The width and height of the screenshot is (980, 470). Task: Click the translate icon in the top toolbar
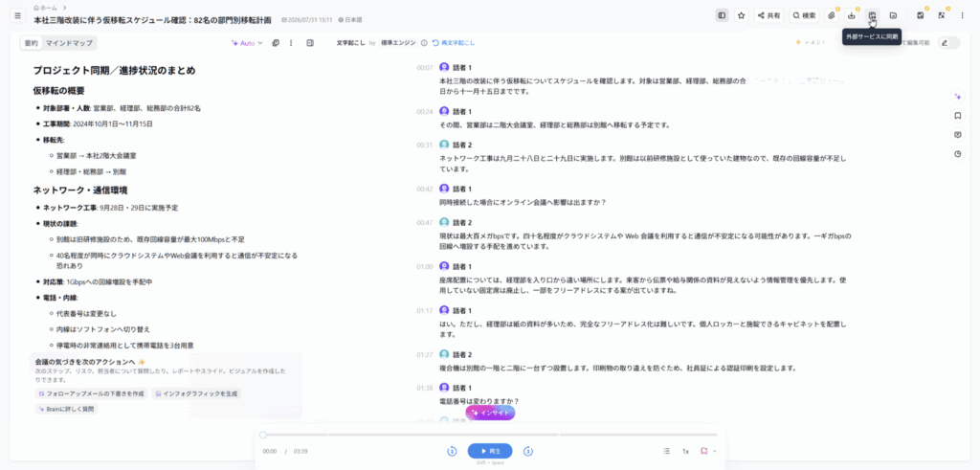coord(942,15)
